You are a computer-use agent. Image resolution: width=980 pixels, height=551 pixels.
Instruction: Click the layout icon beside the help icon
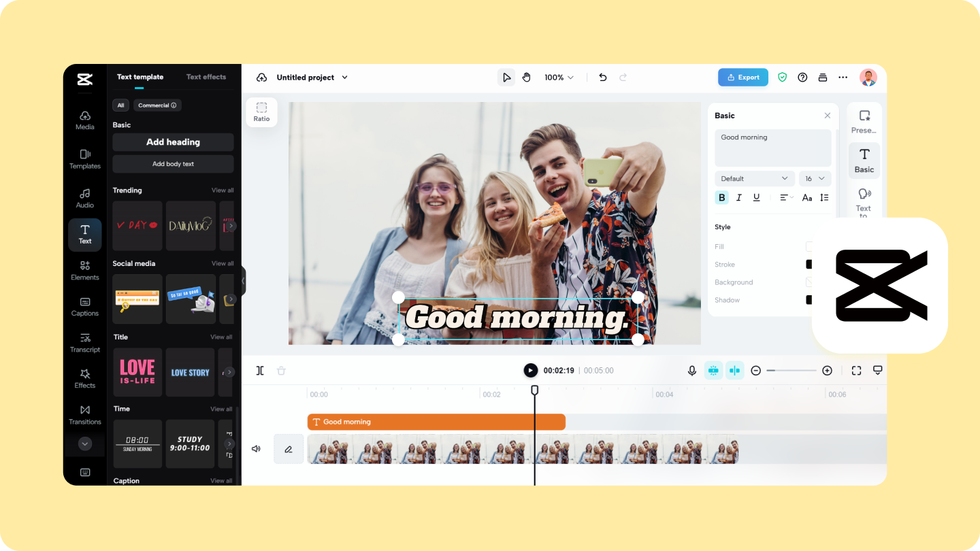click(822, 78)
